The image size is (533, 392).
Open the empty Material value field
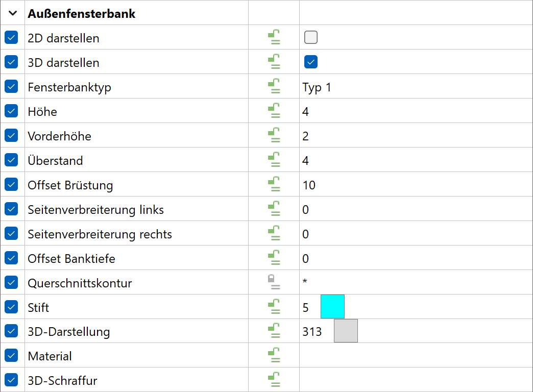[x=416, y=355]
